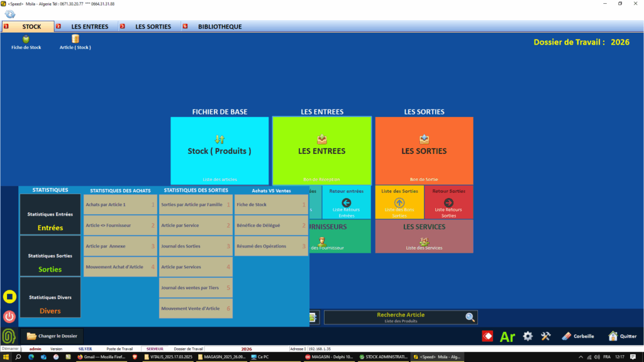Click the red power button icon

(9, 317)
